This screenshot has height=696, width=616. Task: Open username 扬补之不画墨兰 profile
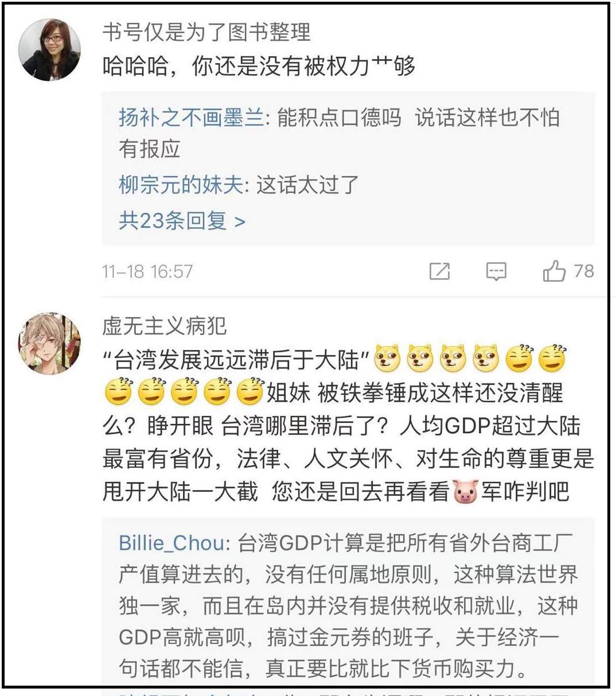[x=191, y=118]
